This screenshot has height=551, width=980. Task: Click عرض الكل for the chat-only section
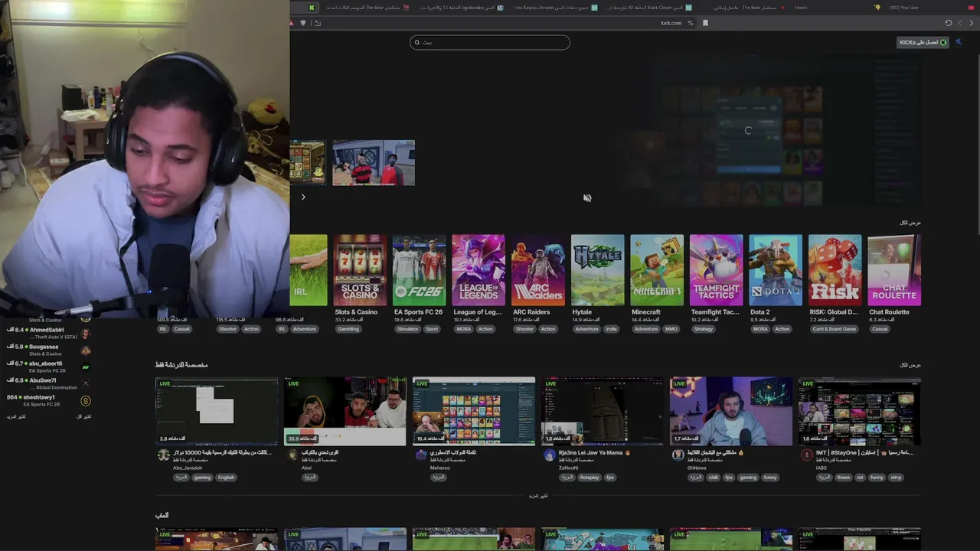(910, 365)
